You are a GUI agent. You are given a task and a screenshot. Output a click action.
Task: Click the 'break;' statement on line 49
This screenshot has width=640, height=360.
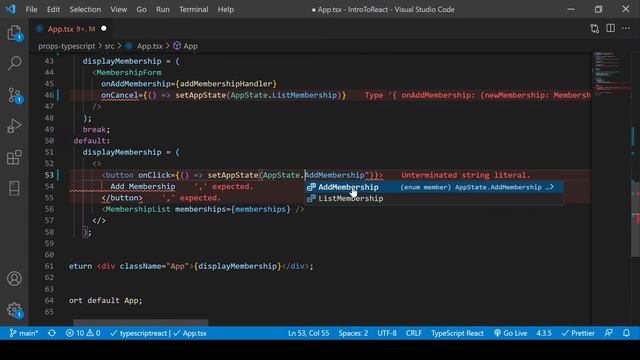[x=96, y=129]
